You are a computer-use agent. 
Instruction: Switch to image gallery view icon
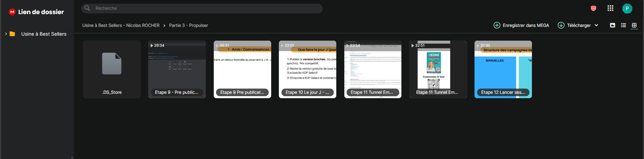click(x=612, y=25)
